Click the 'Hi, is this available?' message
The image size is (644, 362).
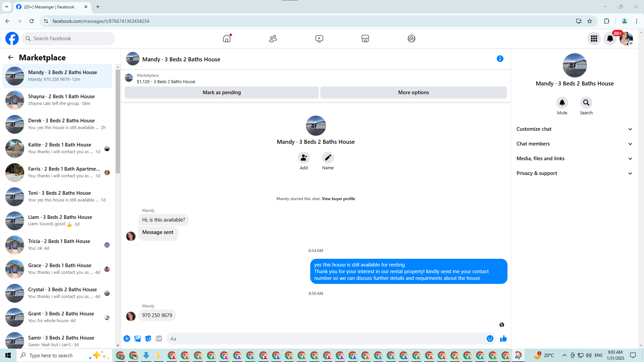pyautogui.click(x=164, y=220)
